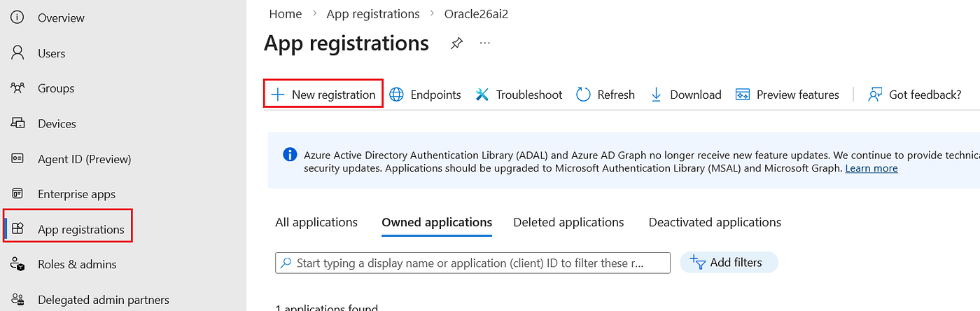Select the Users person icon
This screenshot has height=311, width=980.
[x=17, y=53]
